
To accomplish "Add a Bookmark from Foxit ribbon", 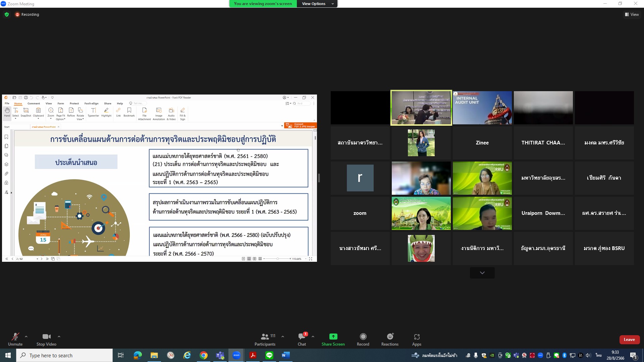I will [x=129, y=112].
